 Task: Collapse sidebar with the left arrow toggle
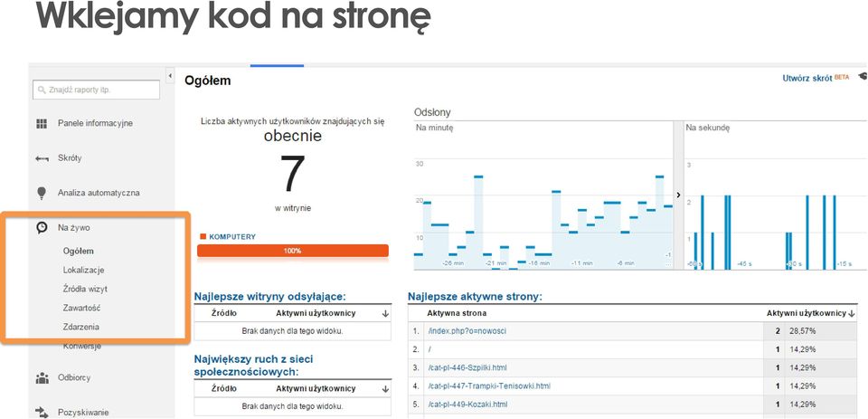(171, 75)
